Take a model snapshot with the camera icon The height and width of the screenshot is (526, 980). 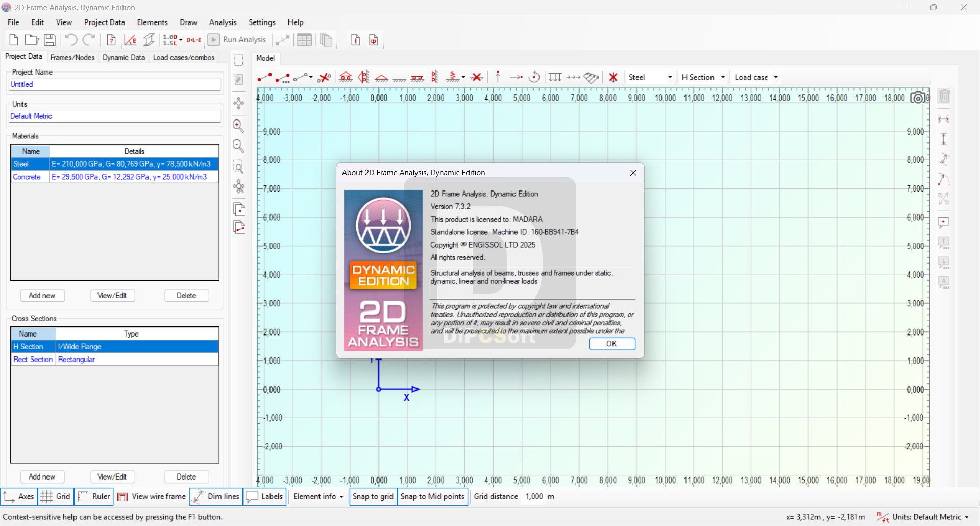[918, 98]
